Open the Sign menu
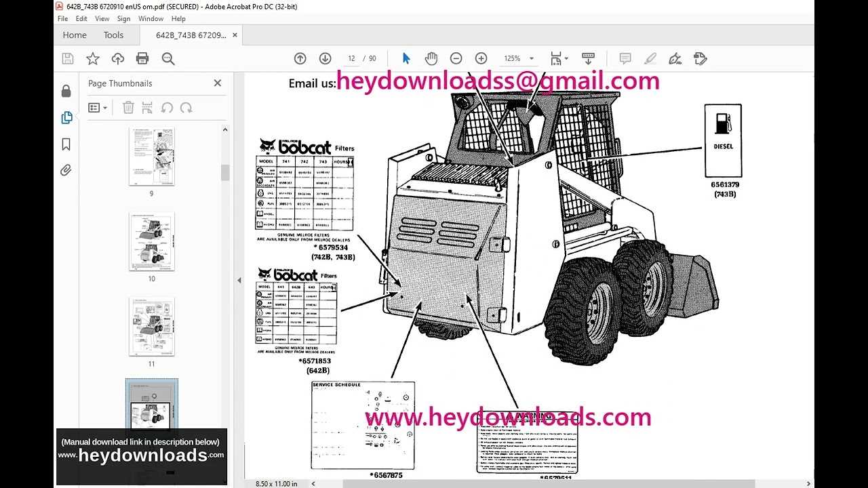The width and height of the screenshot is (868, 488). pos(123,19)
